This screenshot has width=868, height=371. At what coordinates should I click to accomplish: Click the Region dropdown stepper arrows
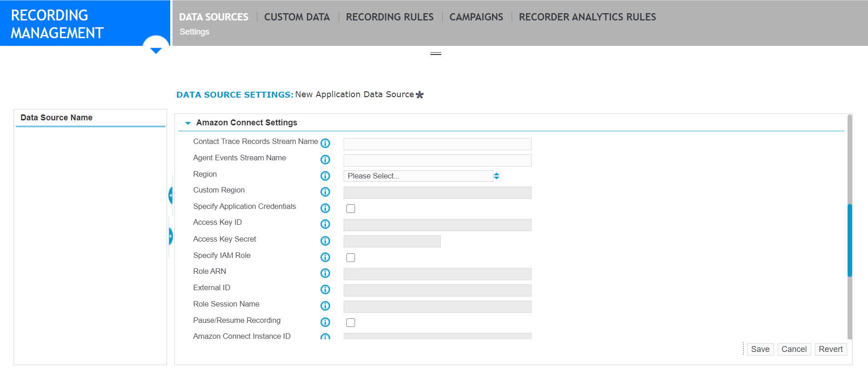click(497, 176)
